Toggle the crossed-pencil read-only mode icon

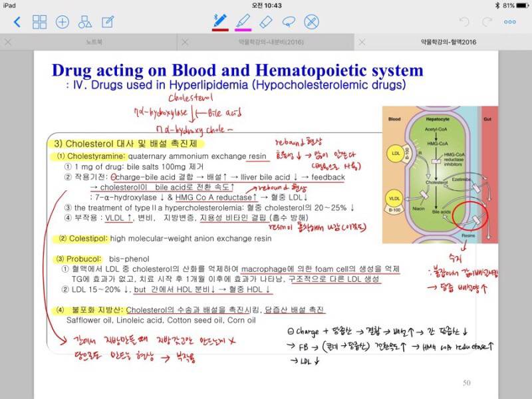(311, 21)
